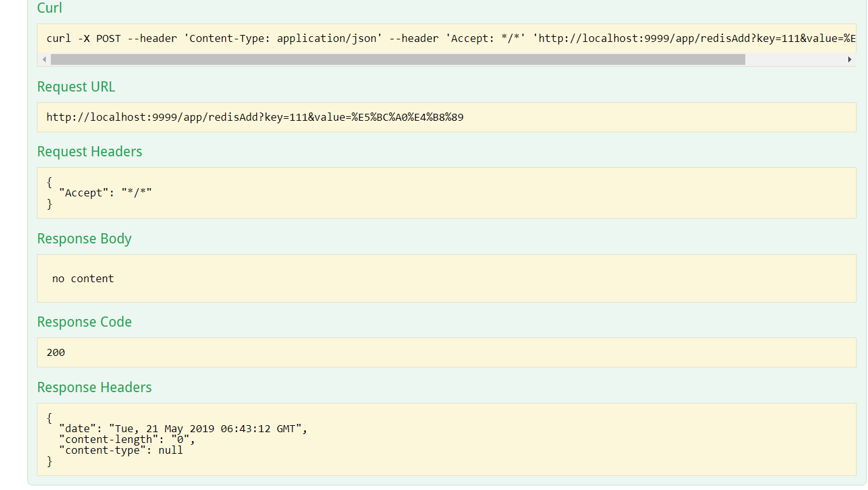Click the Request Headers heading
This screenshot has height=490, width=868.
90,152
